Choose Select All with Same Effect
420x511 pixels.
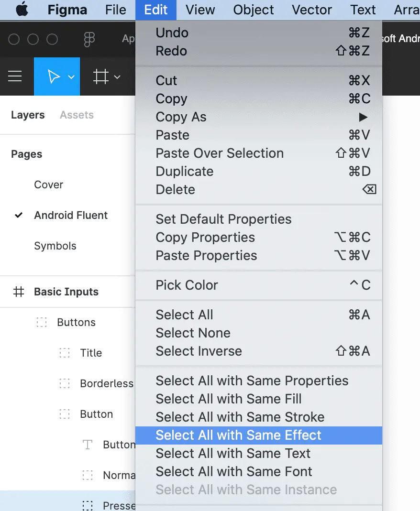(259, 435)
